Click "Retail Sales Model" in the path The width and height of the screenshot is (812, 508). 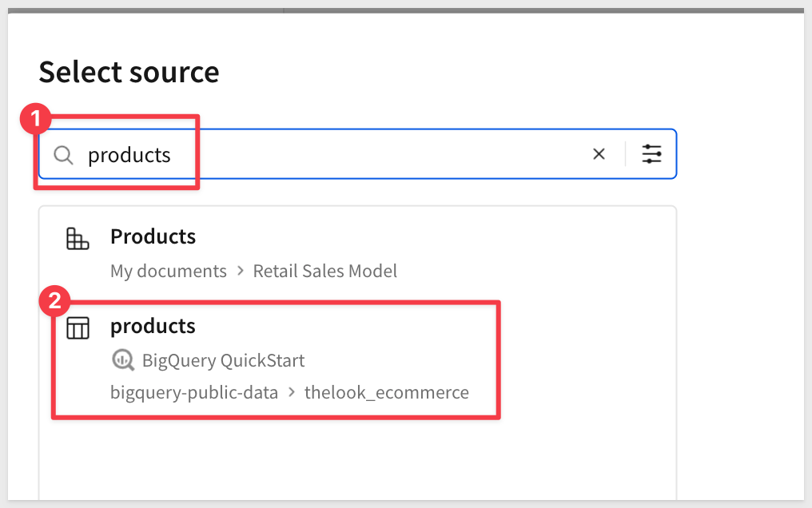[324, 272]
